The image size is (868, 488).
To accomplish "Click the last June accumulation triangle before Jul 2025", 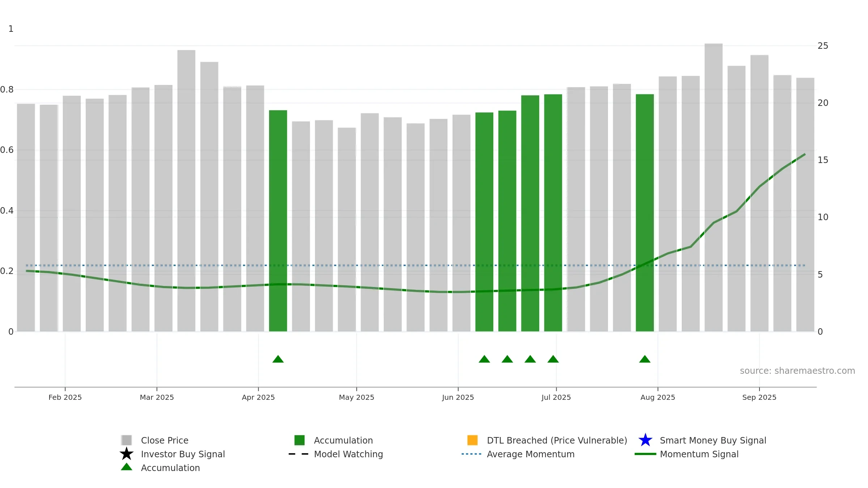I will tap(553, 359).
